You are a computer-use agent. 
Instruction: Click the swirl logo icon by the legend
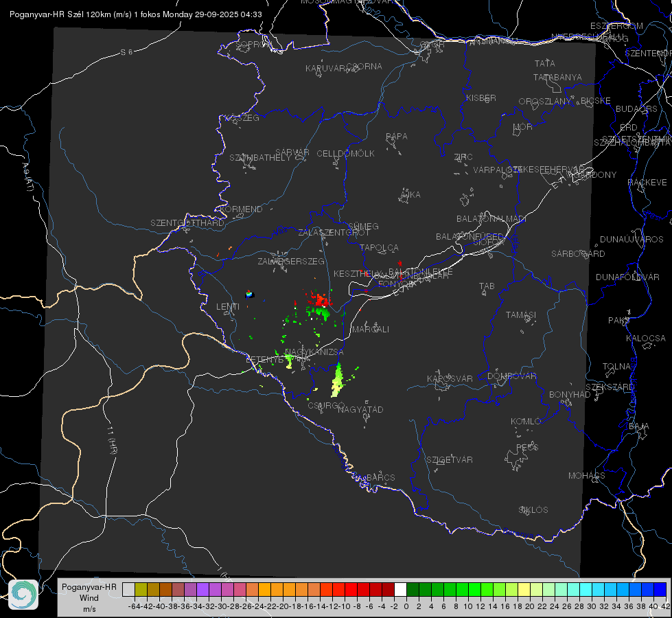coord(23,595)
